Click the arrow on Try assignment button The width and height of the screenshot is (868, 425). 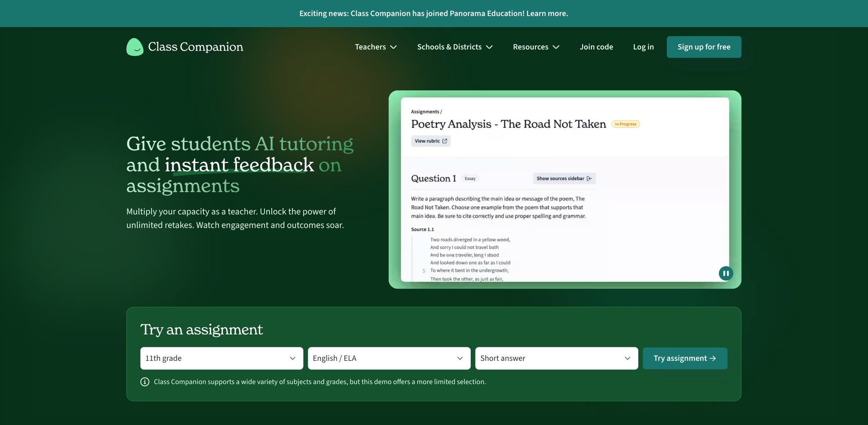(713, 358)
